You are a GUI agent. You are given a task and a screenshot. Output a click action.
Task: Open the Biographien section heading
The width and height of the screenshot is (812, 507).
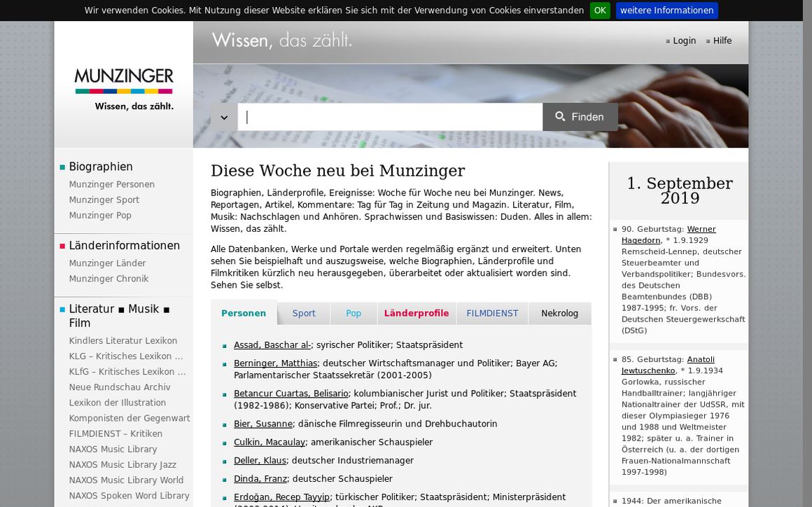(101, 167)
